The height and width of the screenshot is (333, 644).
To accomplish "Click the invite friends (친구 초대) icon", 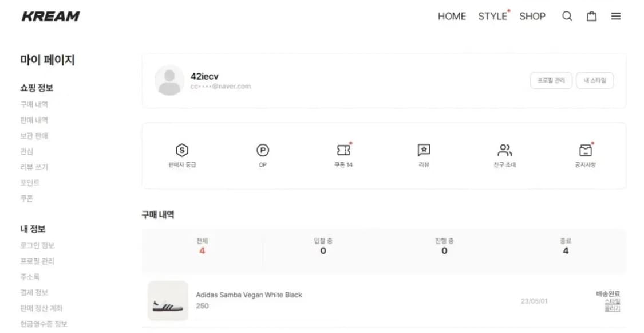I will tap(504, 150).
